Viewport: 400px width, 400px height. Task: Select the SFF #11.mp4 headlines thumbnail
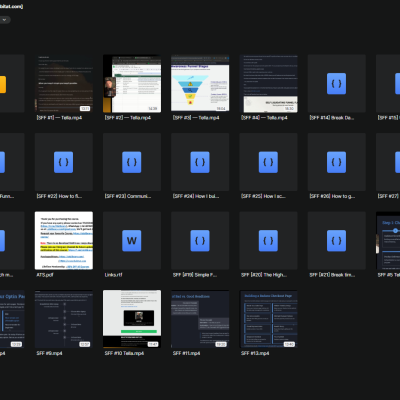(200, 319)
